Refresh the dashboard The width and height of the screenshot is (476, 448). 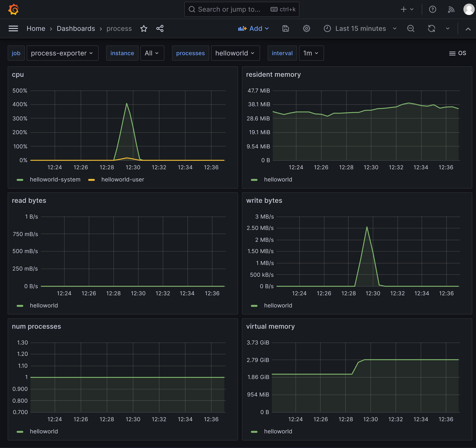pyautogui.click(x=431, y=28)
